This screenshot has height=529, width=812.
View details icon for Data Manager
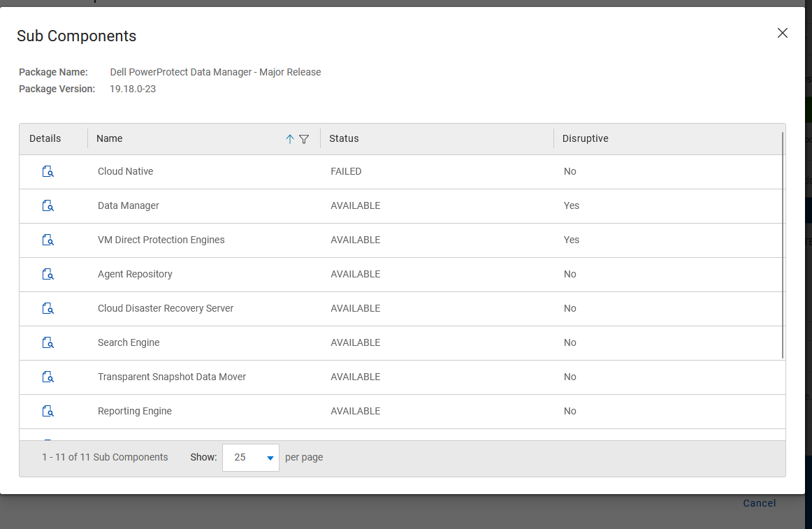coord(48,206)
